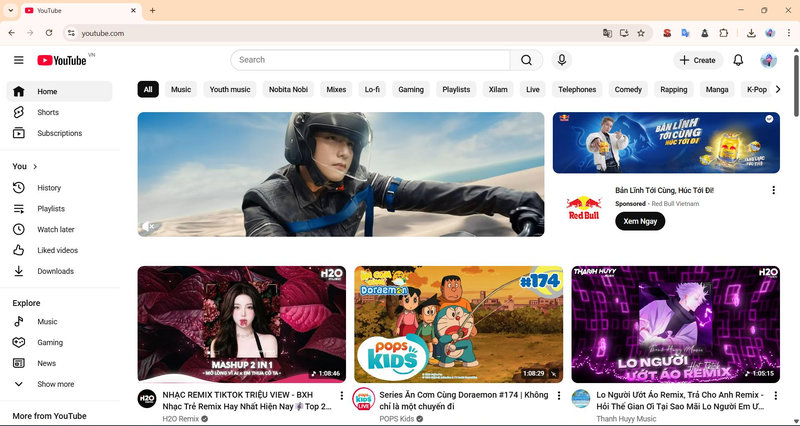Click Thanh Huyy Music channel avatar
Screen dimensions: 800x426
[x=581, y=398]
